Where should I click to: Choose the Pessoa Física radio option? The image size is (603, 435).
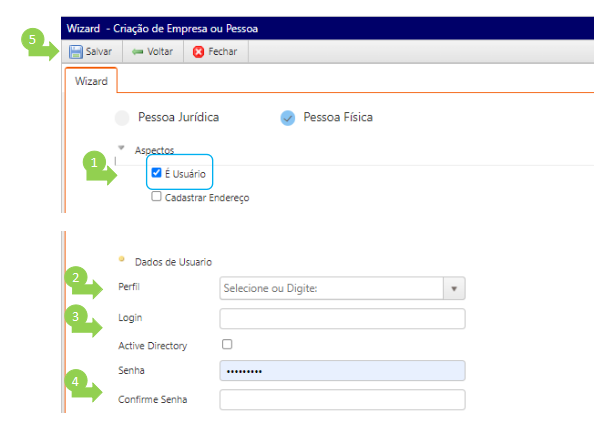[x=288, y=117]
